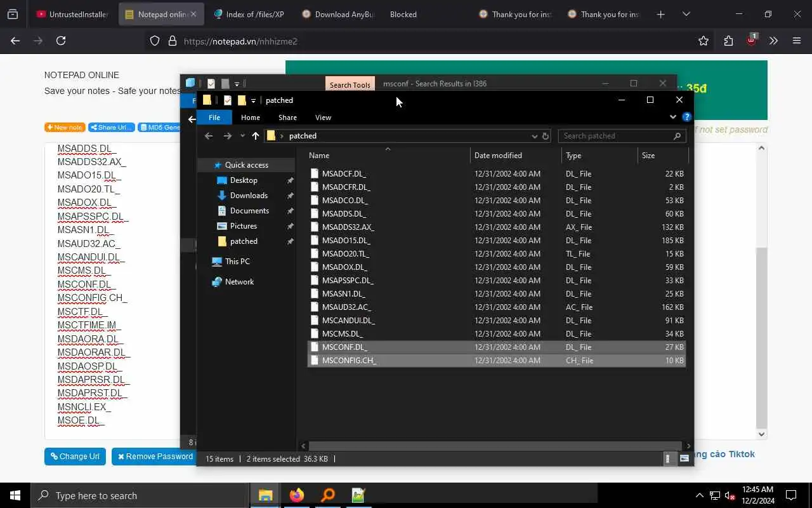
Task: Open Explorer Help blue question mark
Action: click(686, 117)
